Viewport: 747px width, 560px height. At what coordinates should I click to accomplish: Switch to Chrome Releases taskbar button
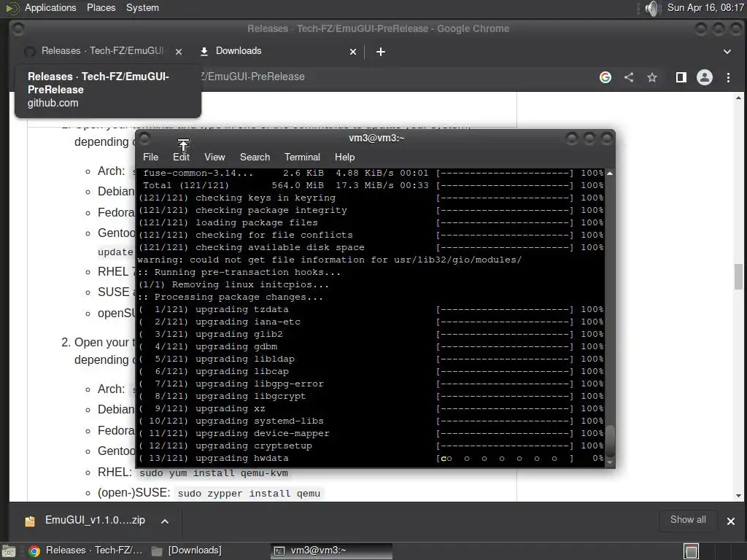[86, 551]
